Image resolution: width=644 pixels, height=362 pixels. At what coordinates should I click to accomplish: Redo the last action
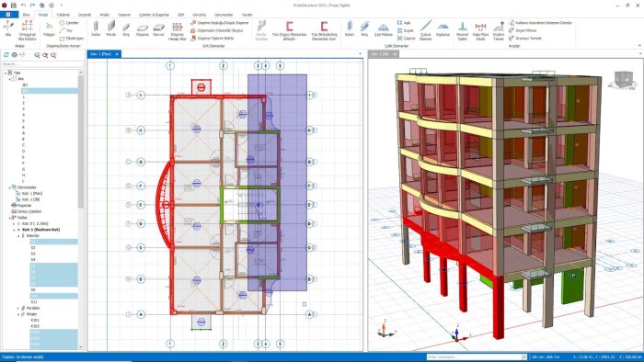(x=32, y=6)
